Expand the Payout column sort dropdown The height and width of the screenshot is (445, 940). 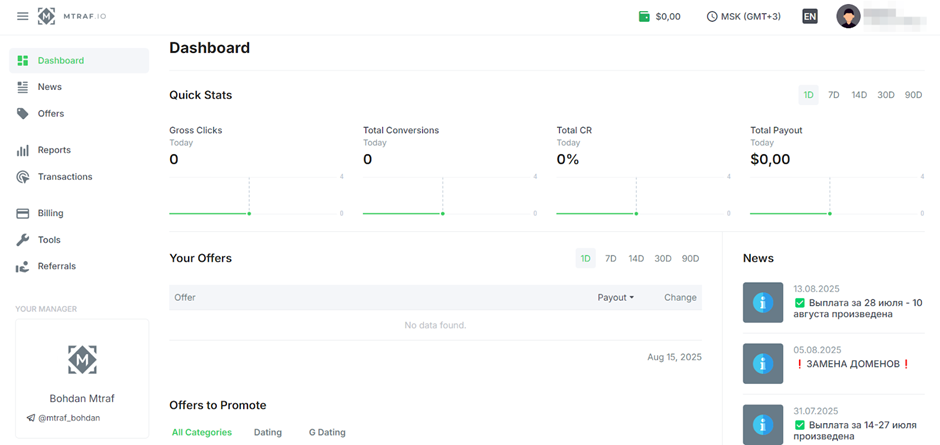coord(616,298)
